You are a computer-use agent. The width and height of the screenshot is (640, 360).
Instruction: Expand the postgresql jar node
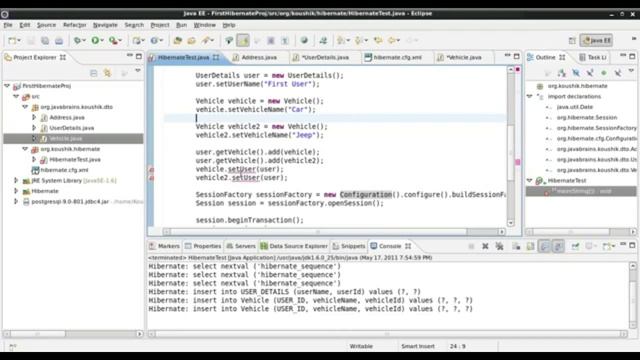[16, 202]
